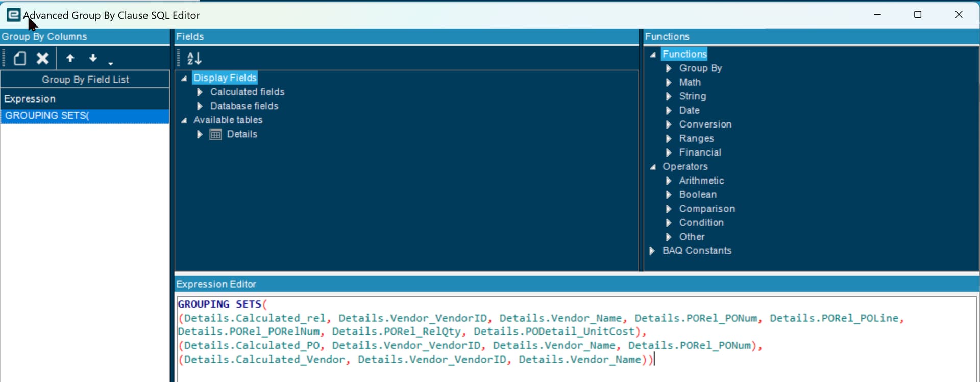Select the BAQ Constants label

coord(697,250)
